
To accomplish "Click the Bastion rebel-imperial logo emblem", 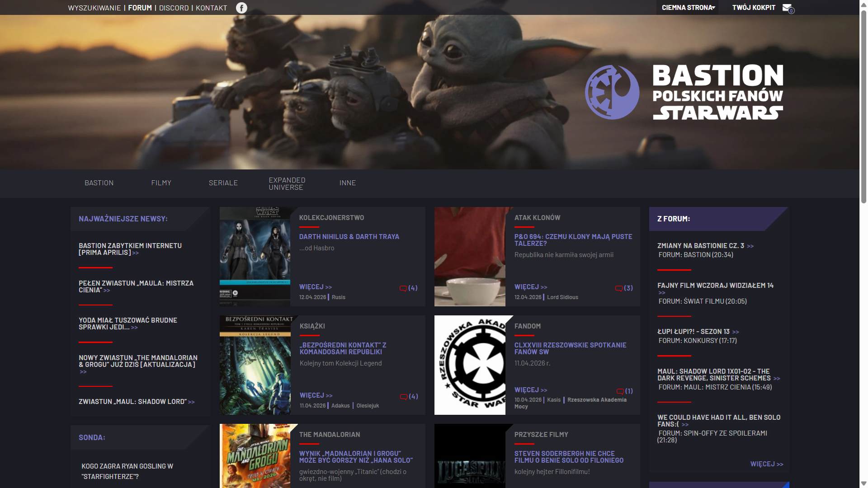I will [612, 92].
